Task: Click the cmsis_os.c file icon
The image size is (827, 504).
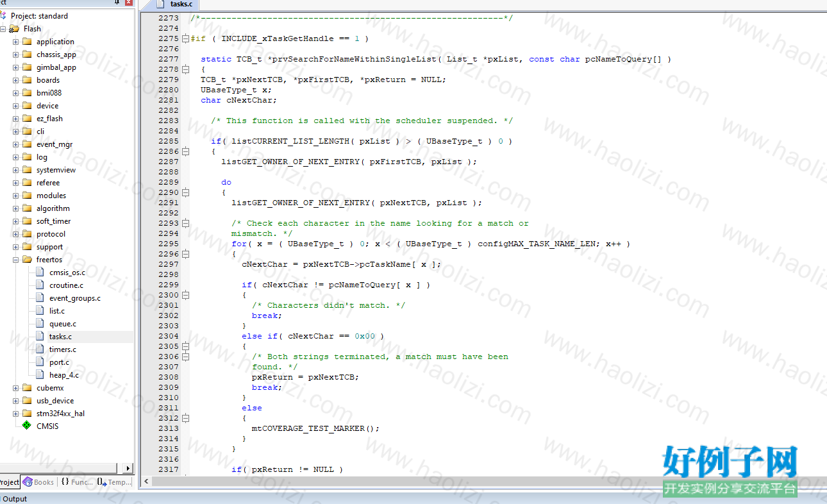Action: tap(40, 273)
